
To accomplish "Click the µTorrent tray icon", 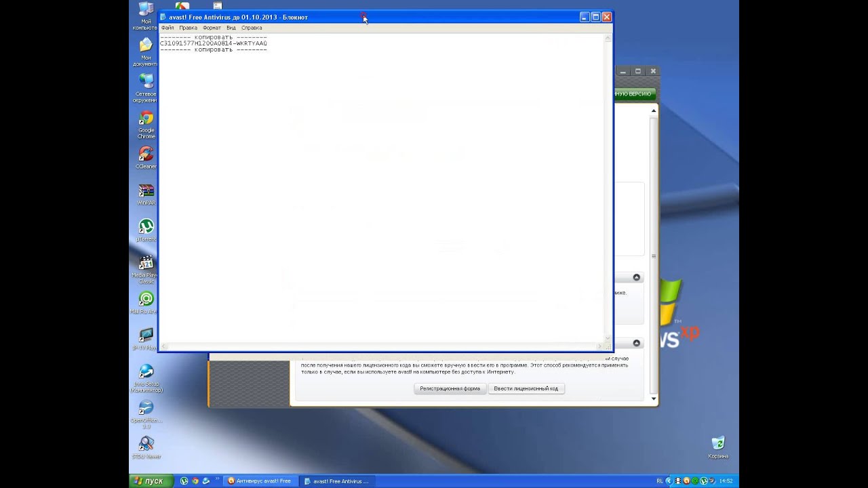I will tap(705, 481).
